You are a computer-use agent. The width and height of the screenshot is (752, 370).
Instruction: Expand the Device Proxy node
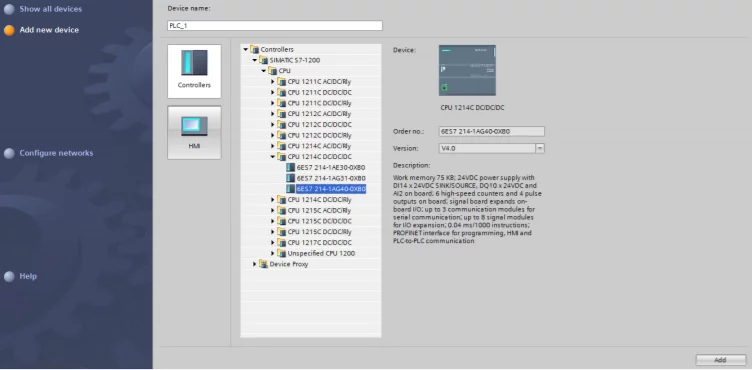(255, 264)
